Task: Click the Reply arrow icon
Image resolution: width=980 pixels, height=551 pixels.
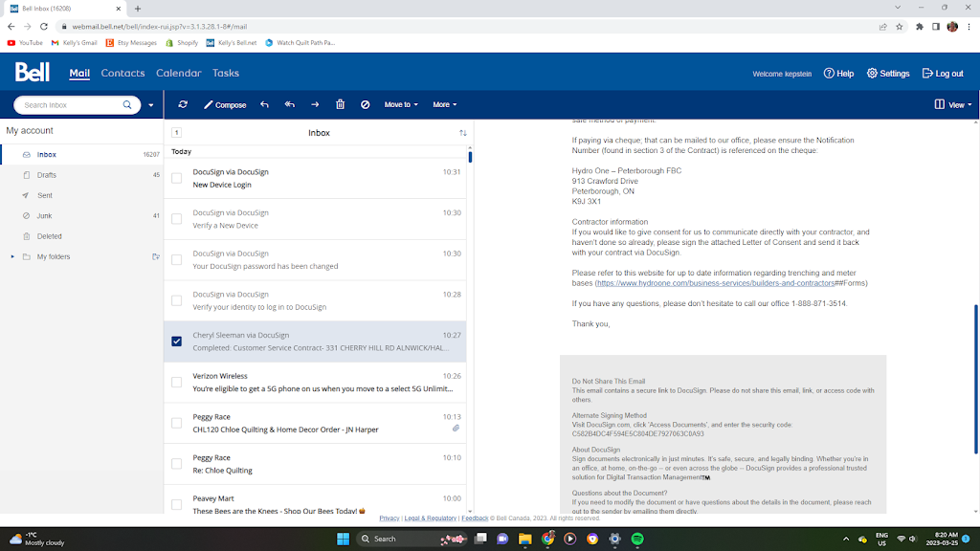Action: [264, 104]
